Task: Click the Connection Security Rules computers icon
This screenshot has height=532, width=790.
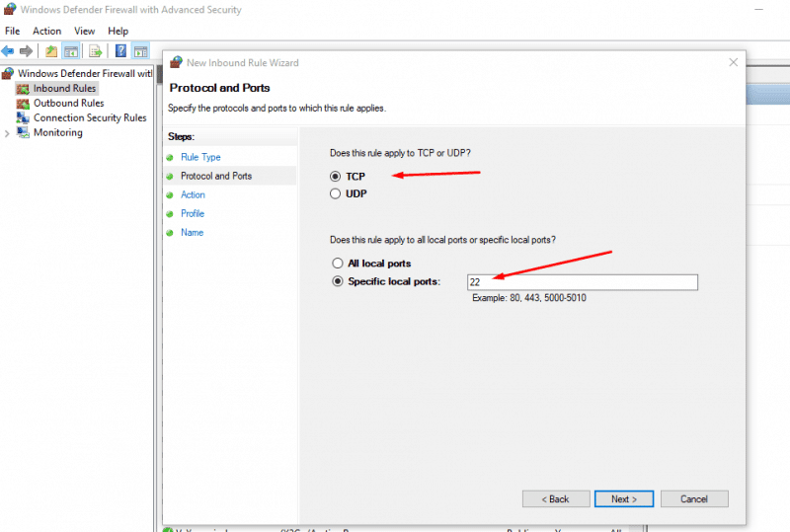Action: (23, 117)
